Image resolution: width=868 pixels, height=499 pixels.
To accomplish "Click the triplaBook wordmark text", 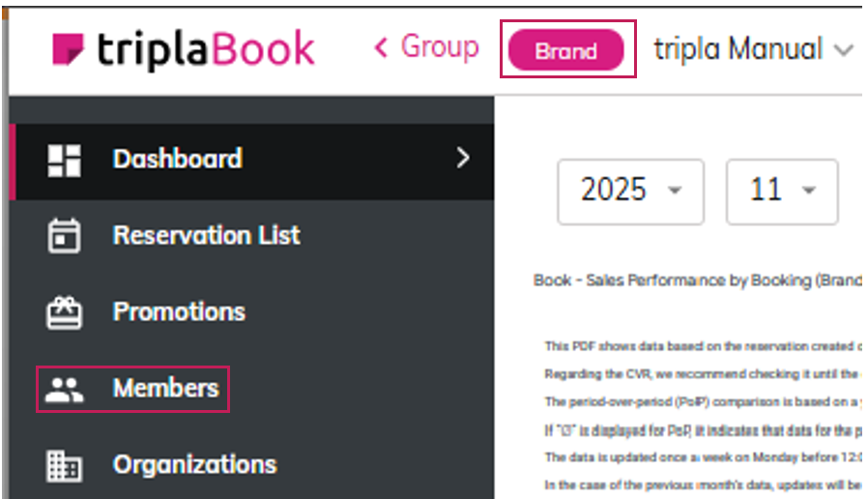I will pyautogui.click(x=205, y=50).
